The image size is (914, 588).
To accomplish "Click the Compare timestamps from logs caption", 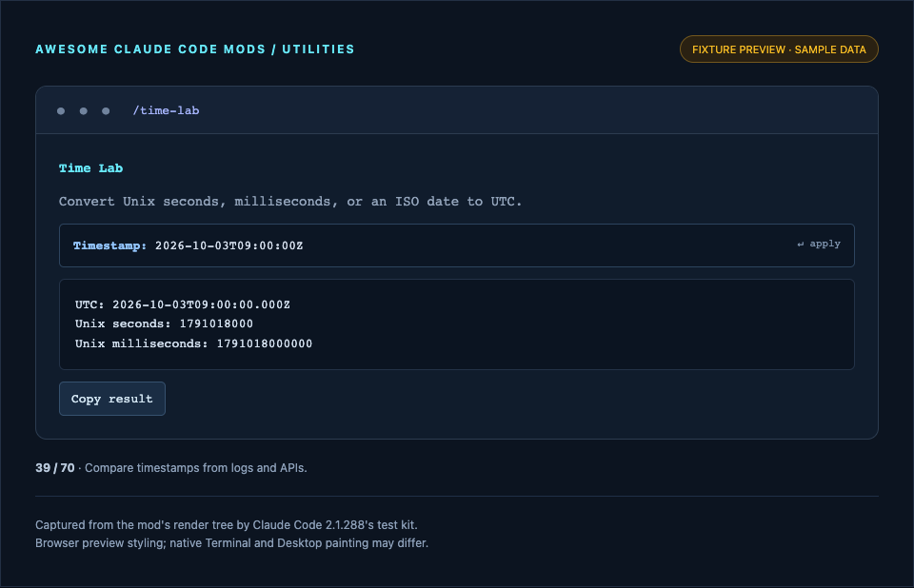I will pos(196,468).
